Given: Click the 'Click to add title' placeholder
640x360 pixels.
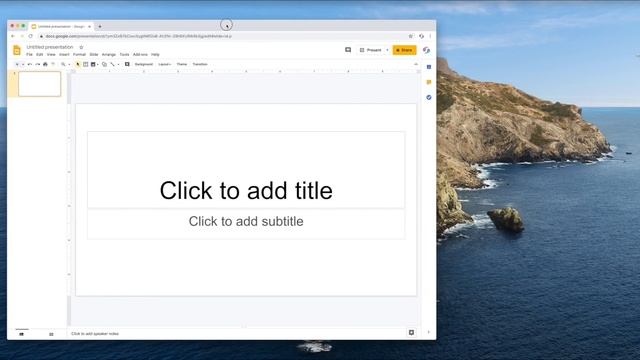Looking at the screenshot, I should pyautogui.click(x=246, y=170).
